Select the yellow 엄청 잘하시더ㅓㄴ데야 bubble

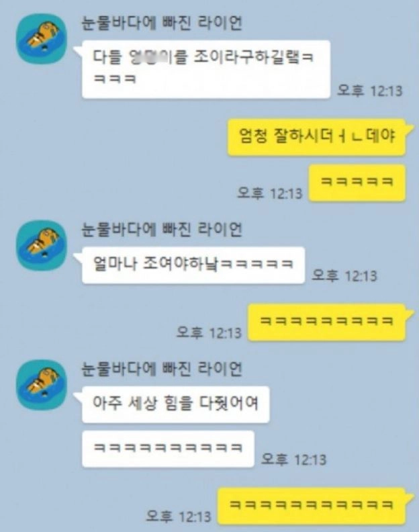316,137
